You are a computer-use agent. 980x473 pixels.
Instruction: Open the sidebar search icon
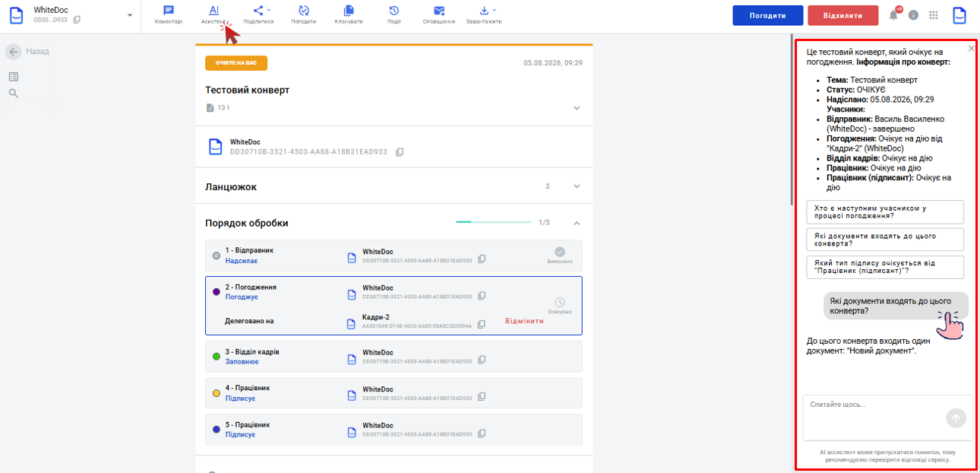pyautogui.click(x=14, y=94)
